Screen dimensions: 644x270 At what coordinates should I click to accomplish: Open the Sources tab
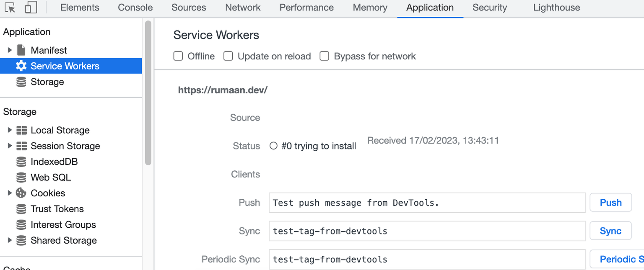coord(189,8)
